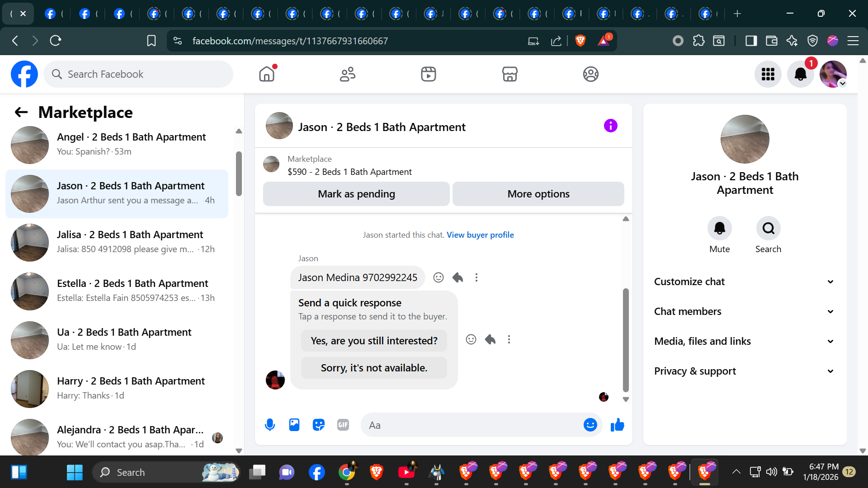Open the View buyer profile link
This screenshot has width=868, height=488.
(x=480, y=235)
